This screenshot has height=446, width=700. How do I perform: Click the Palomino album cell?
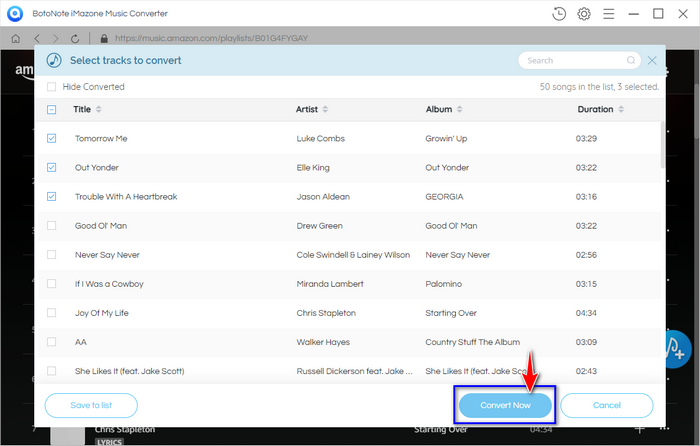tap(443, 283)
